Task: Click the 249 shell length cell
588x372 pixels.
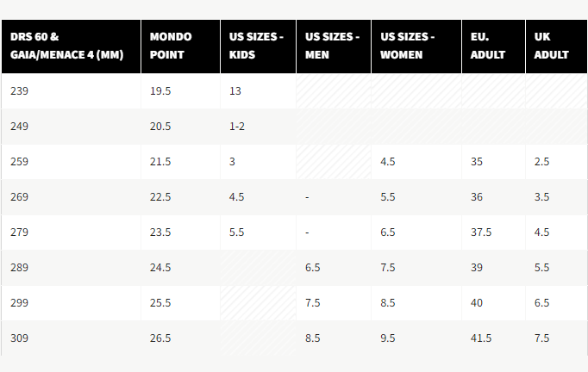Action: click(20, 126)
